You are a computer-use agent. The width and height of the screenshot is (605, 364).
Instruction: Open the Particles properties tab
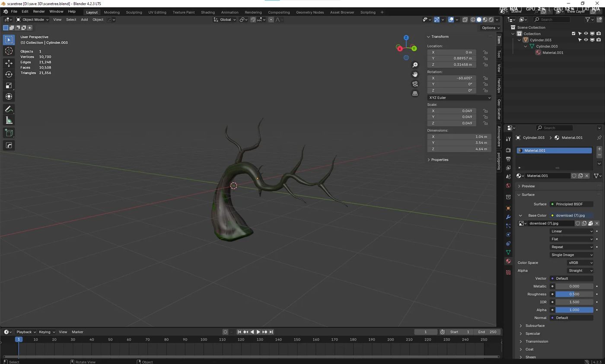[508, 226]
